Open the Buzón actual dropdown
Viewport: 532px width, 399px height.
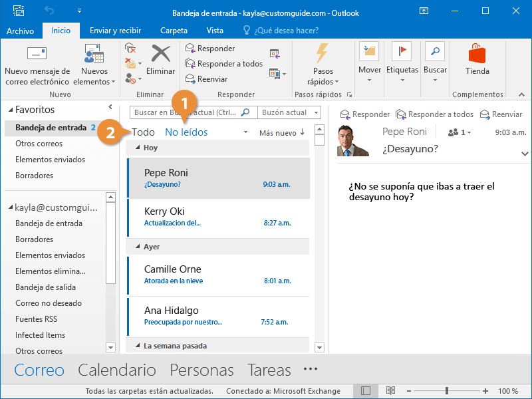point(289,112)
